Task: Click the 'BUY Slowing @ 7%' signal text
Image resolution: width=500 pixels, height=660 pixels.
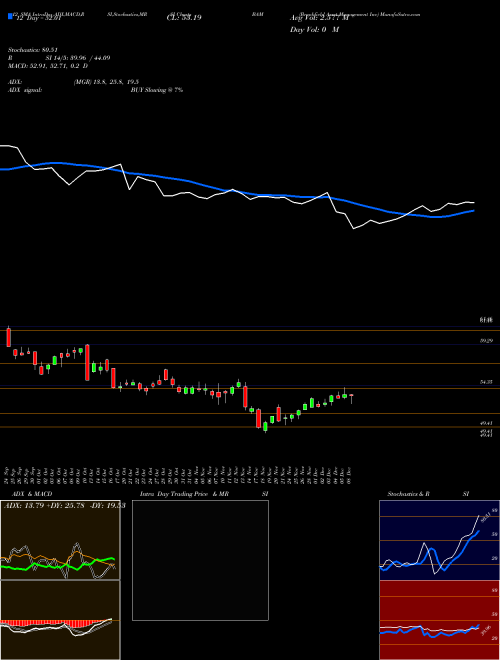Action: pyautogui.click(x=157, y=90)
